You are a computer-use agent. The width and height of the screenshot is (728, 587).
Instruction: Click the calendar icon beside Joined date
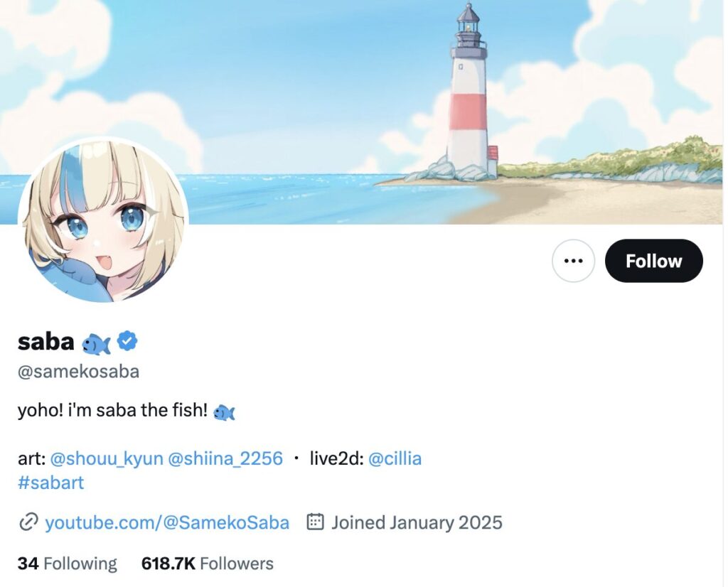click(315, 522)
